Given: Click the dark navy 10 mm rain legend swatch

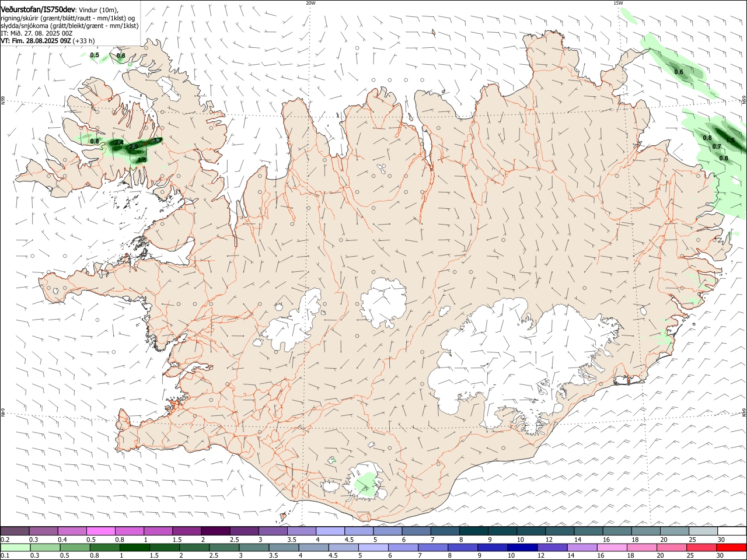Looking at the screenshot, I should pyautogui.click(x=521, y=547).
